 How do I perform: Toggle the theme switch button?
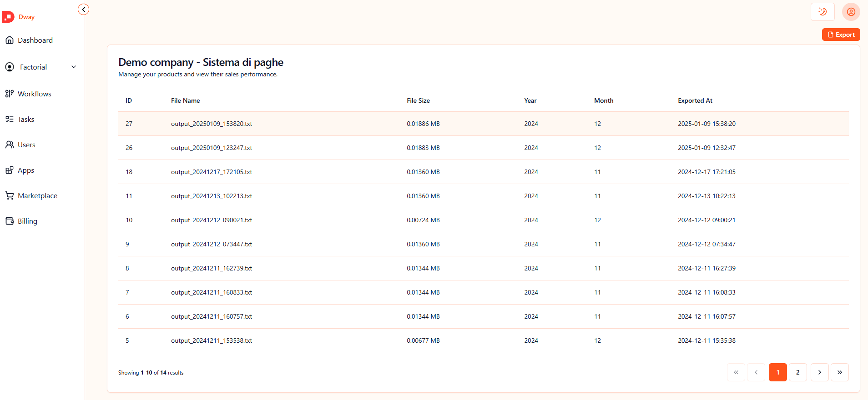coord(823,12)
